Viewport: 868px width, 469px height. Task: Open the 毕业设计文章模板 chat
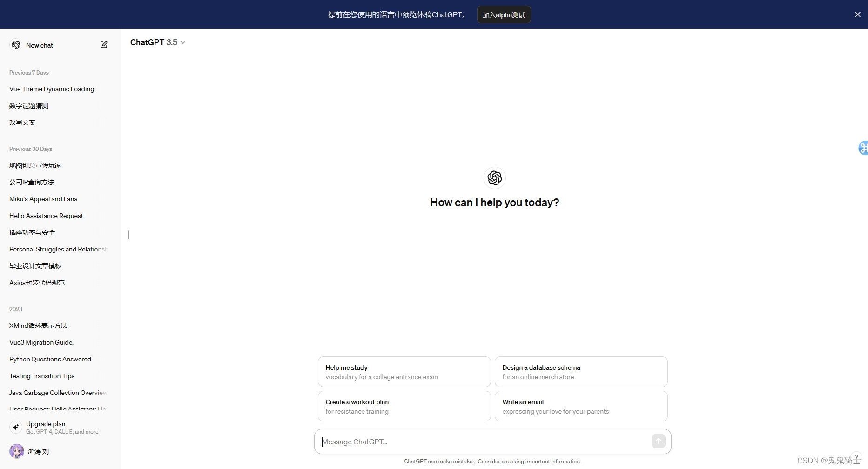[x=58, y=266]
